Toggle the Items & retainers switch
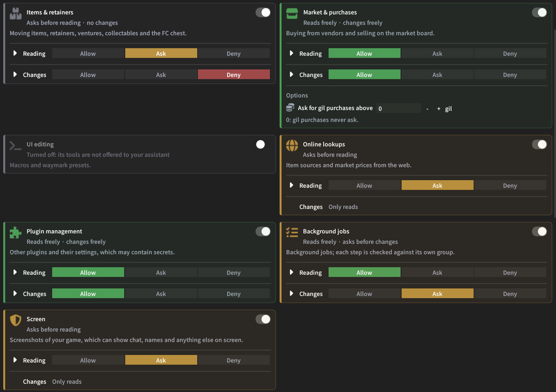The image size is (556, 392). pyautogui.click(x=263, y=12)
